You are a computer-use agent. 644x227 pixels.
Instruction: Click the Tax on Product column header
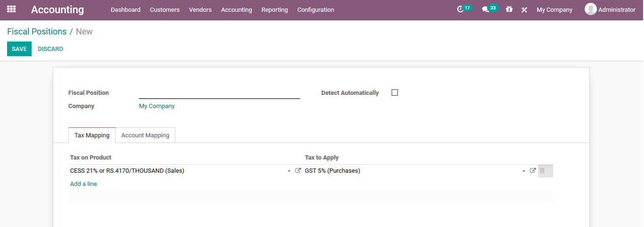click(91, 158)
